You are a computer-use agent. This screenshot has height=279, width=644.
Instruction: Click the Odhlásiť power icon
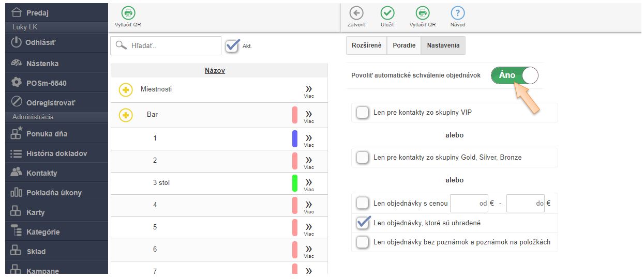(x=17, y=42)
